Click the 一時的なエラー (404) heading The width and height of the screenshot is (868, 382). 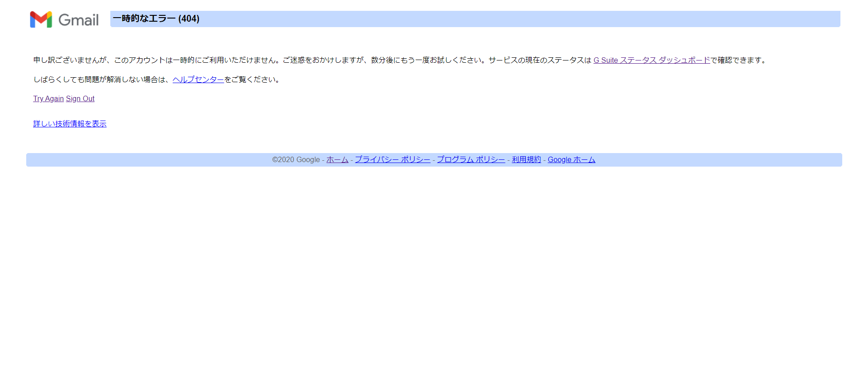[x=156, y=19]
